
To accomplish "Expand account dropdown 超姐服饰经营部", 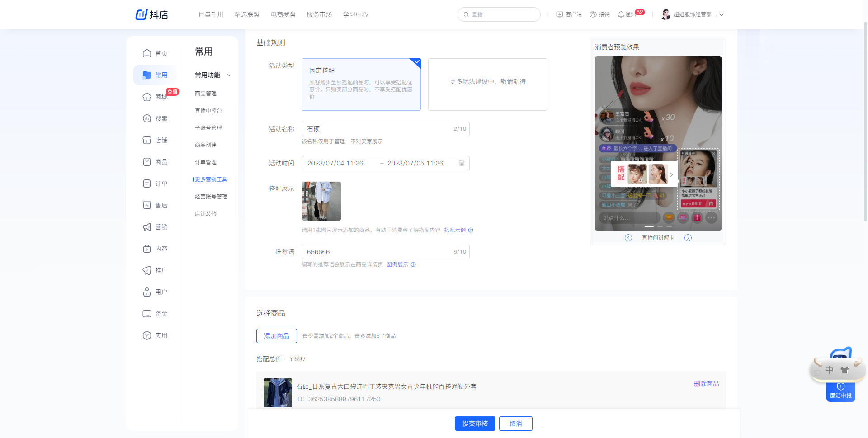I will point(722,14).
